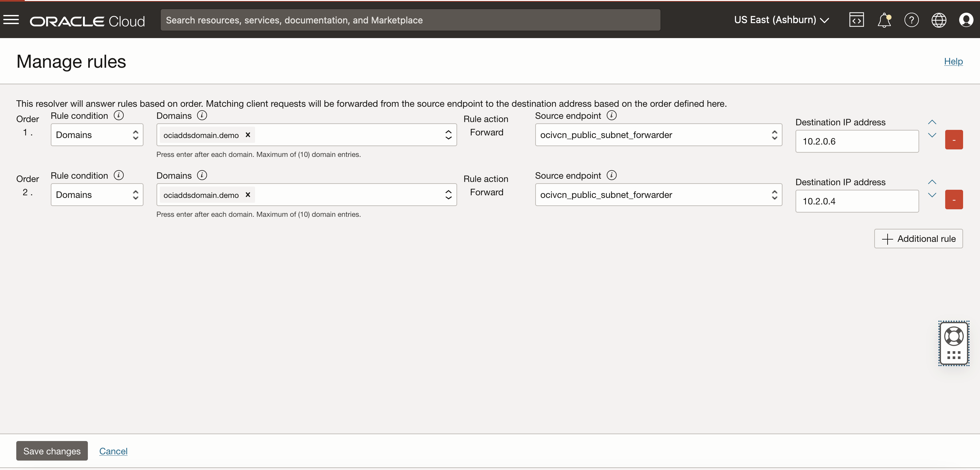
Task: Click the Cancel link
Action: coord(113,450)
